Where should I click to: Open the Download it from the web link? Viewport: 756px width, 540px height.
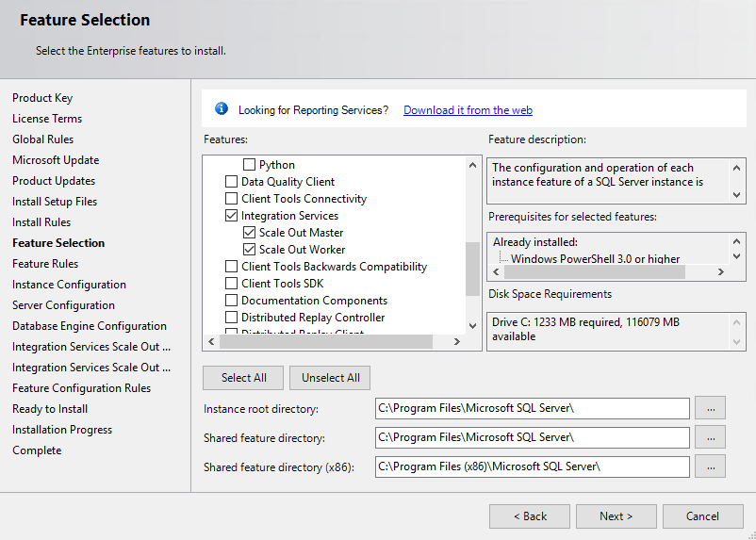click(x=468, y=110)
